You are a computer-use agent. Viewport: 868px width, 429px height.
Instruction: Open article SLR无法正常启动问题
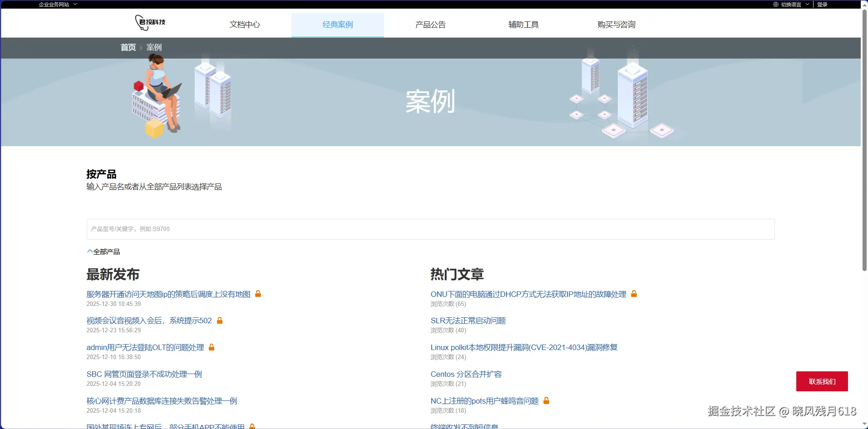coord(468,321)
